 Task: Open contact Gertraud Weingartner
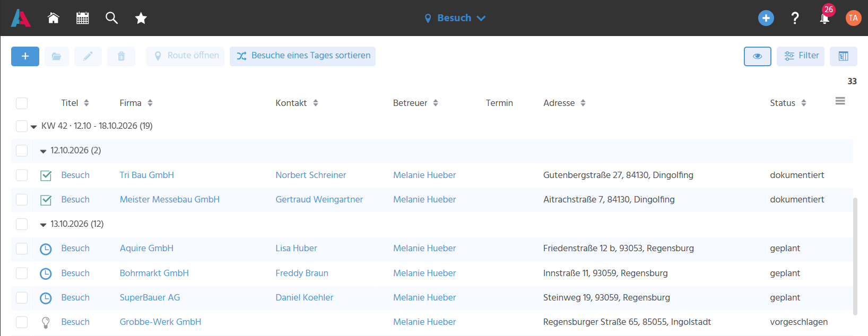point(319,199)
